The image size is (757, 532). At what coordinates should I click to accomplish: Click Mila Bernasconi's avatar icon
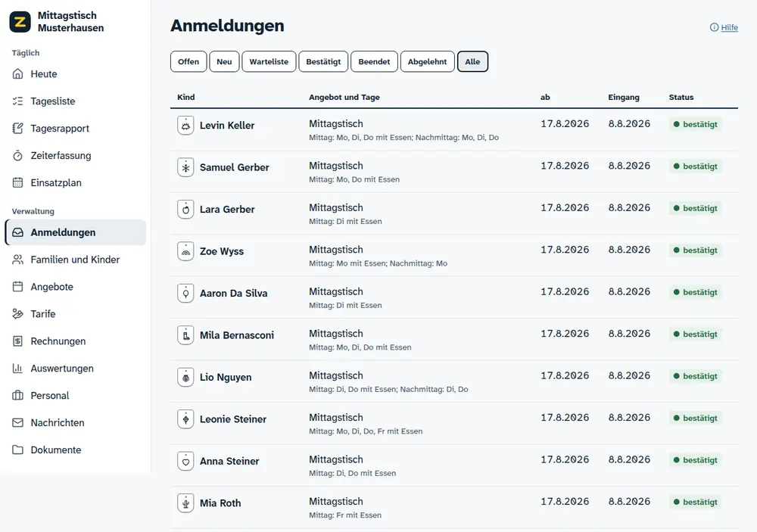[186, 335]
